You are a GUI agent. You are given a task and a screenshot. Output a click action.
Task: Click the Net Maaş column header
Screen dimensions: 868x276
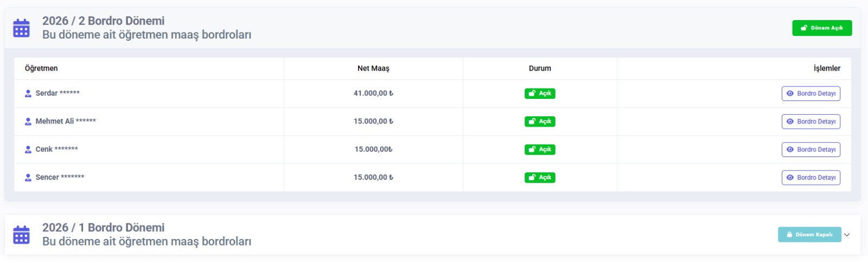point(373,68)
